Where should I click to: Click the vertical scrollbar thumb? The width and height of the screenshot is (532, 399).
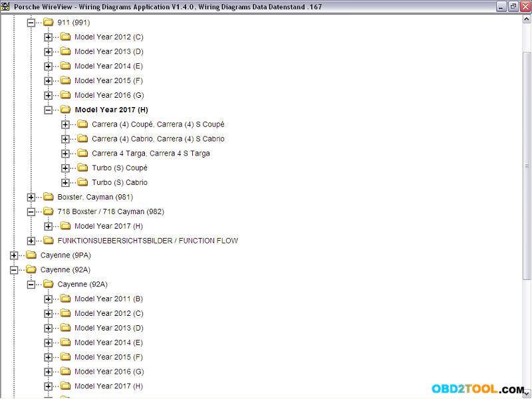click(x=527, y=166)
